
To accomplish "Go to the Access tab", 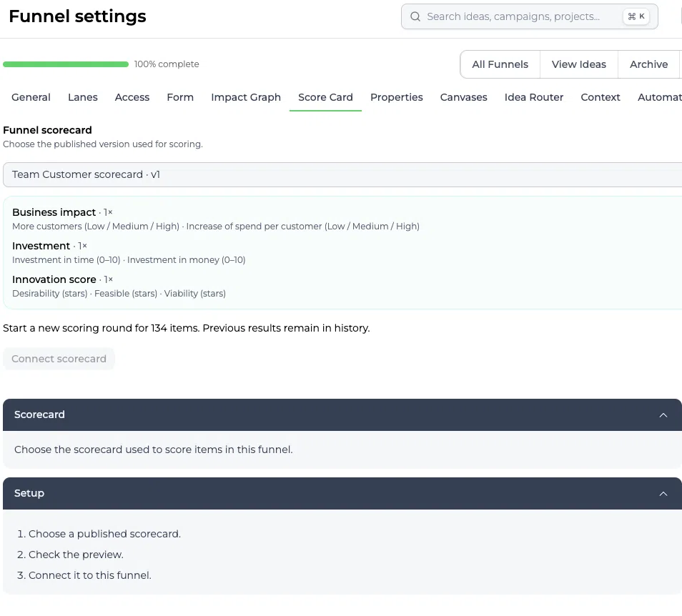I will pyautogui.click(x=132, y=97).
